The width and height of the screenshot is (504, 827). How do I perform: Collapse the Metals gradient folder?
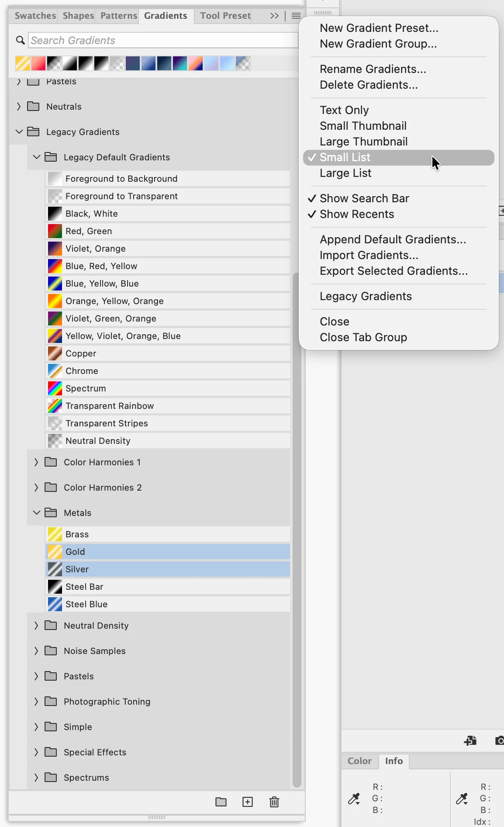[x=37, y=512]
